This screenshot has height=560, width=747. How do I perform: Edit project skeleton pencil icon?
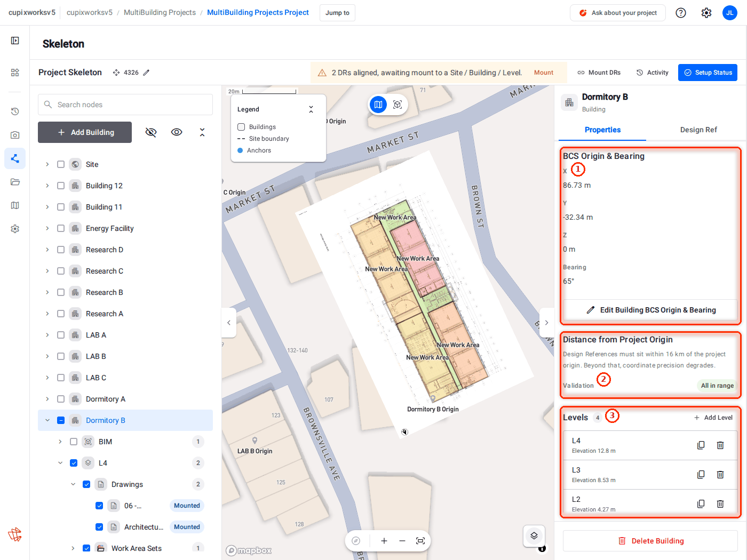tap(146, 73)
